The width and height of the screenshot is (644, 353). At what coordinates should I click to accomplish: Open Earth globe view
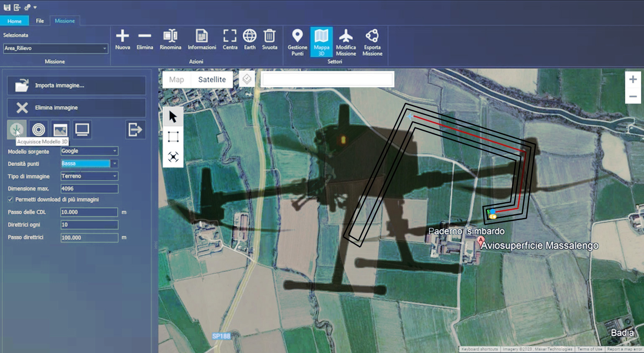click(249, 36)
